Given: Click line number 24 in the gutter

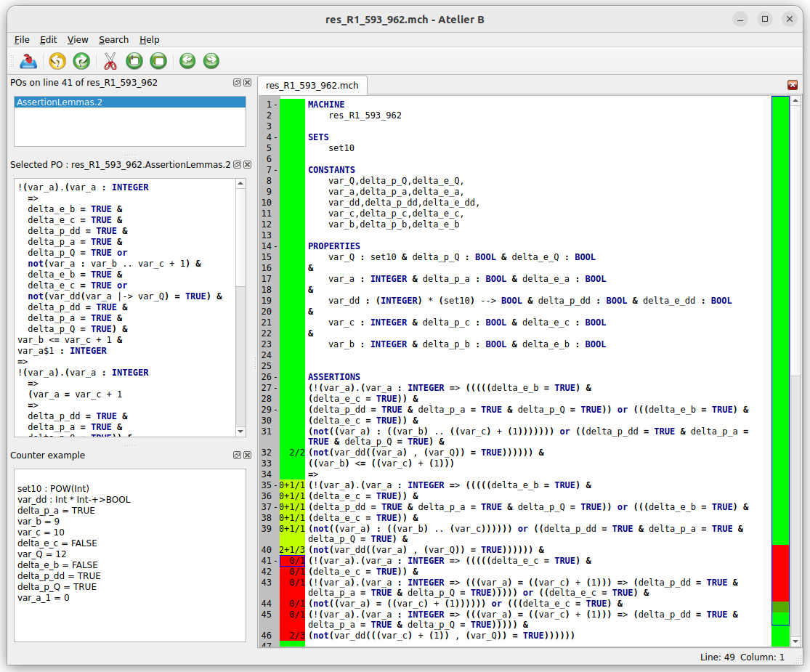Looking at the screenshot, I should [x=267, y=355].
